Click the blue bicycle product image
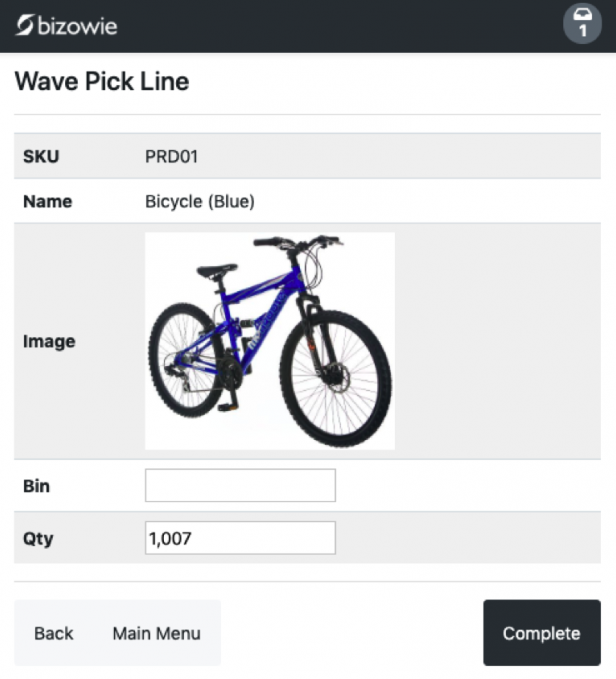This screenshot has height=679, width=616. [x=270, y=340]
